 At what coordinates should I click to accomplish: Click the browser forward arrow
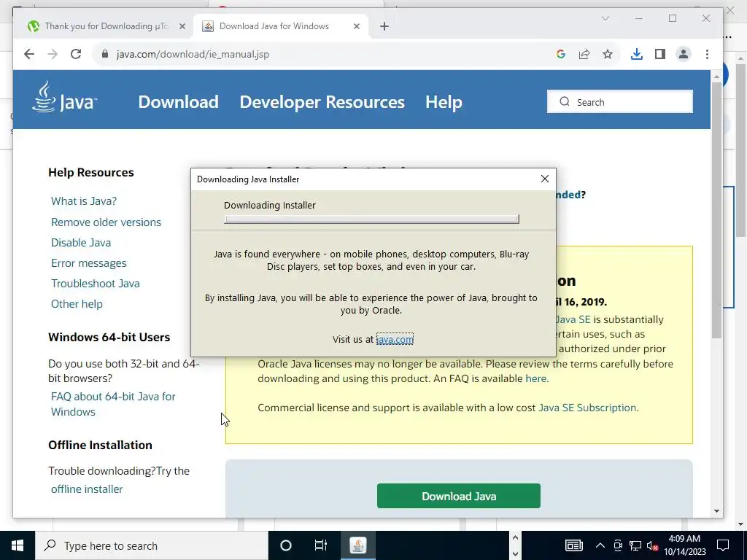(53, 54)
